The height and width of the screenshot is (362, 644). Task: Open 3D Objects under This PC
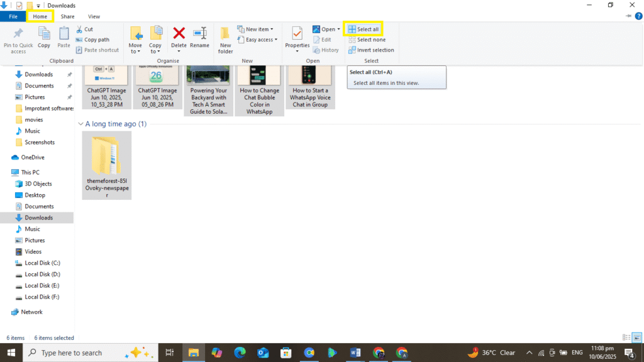38,184
